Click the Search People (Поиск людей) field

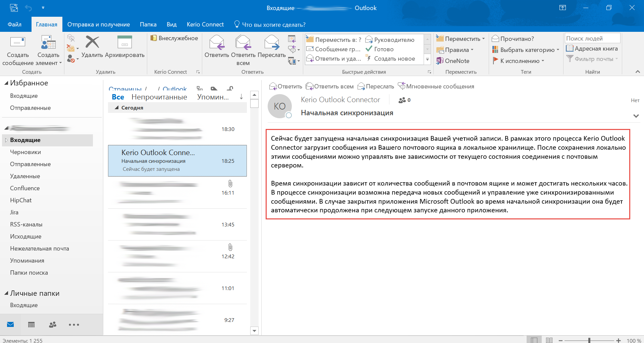click(x=592, y=38)
